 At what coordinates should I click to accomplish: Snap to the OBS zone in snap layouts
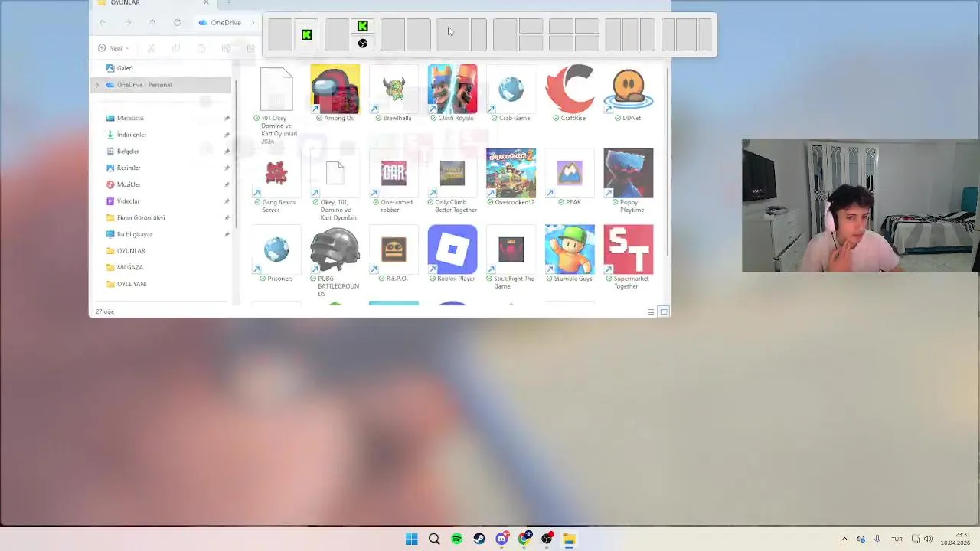tap(363, 43)
